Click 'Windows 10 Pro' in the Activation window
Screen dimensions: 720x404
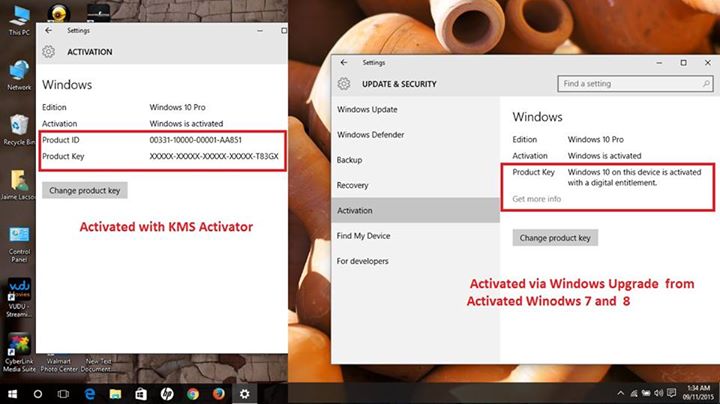click(x=177, y=107)
